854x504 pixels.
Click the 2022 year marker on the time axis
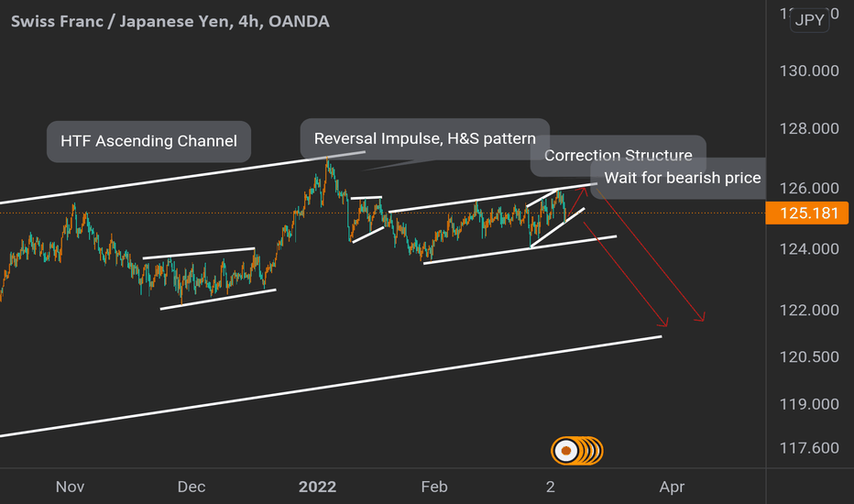(x=317, y=486)
